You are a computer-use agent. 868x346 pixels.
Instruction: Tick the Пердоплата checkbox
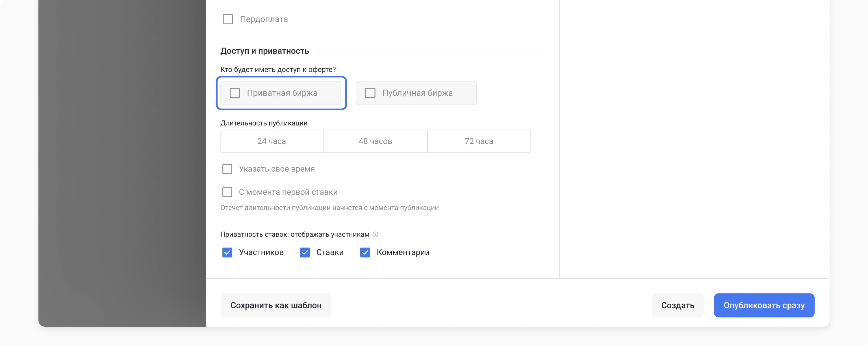click(228, 19)
